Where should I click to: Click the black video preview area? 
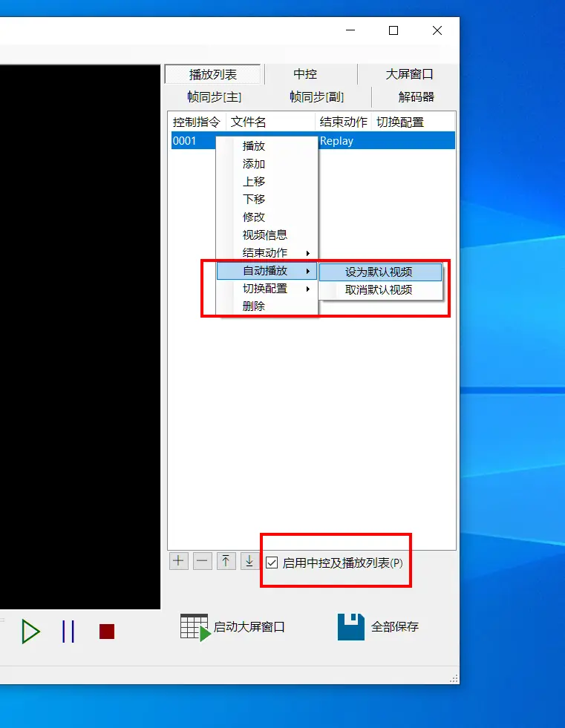pos(80,337)
